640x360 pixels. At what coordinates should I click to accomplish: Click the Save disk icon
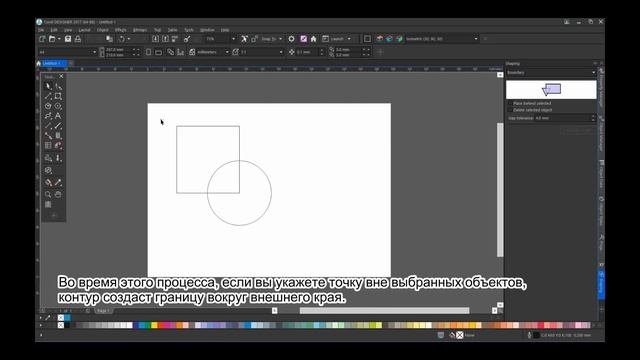click(68, 39)
